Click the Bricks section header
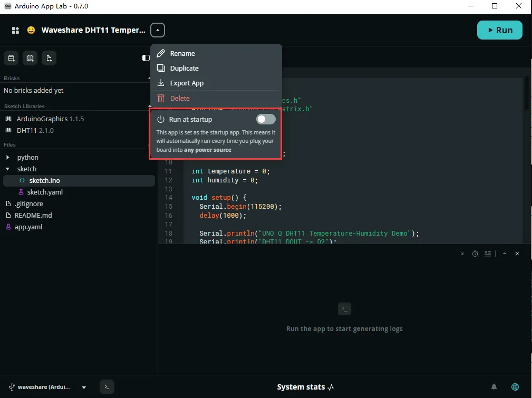The height and width of the screenshot is (398, 532). pyautogui.click(x=12, y=78)
